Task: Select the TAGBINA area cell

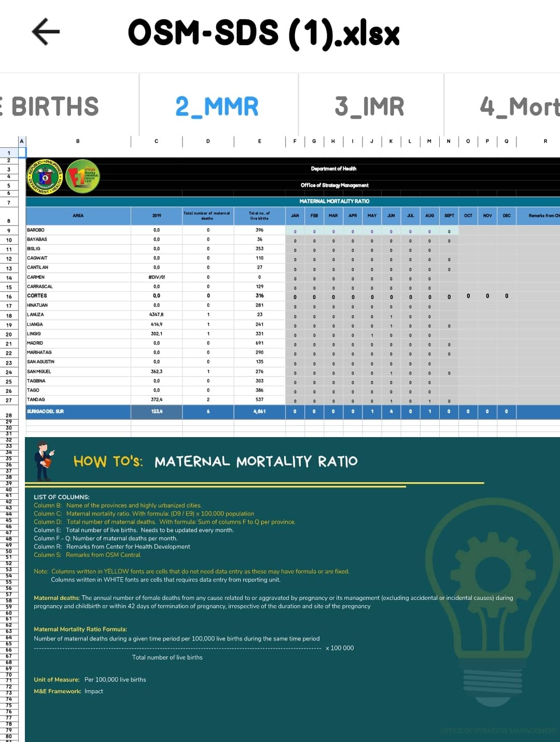Action: click(x=78, y=381)
